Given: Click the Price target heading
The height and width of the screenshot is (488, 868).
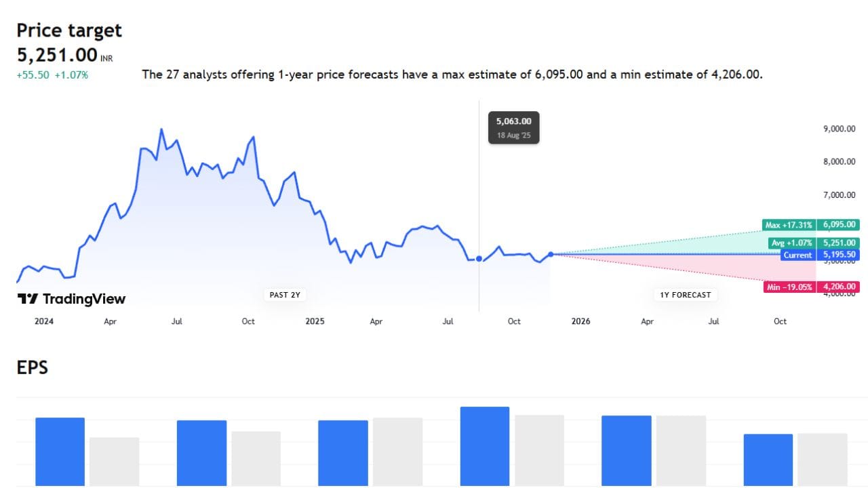Looking at the screenshot, I should point(69,30).
